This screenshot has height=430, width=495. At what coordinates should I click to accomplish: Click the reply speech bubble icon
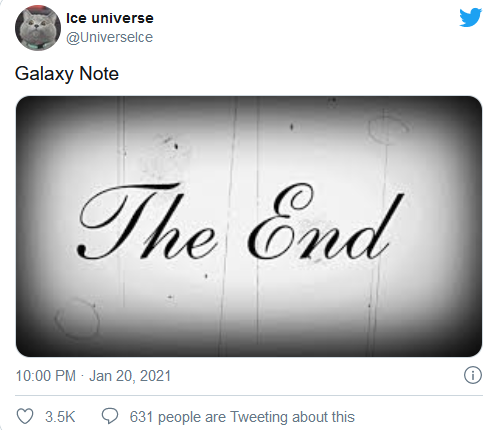(110, 416)
